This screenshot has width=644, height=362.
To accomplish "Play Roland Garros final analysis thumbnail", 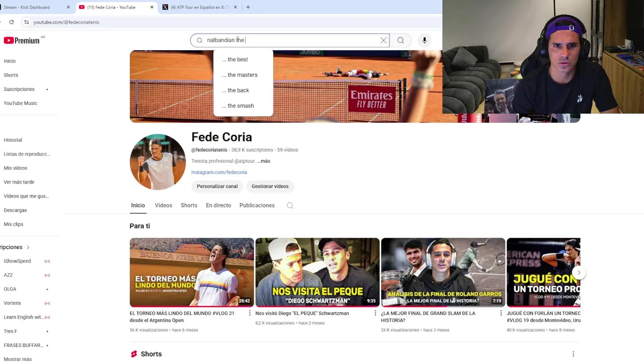I will 443,273.
